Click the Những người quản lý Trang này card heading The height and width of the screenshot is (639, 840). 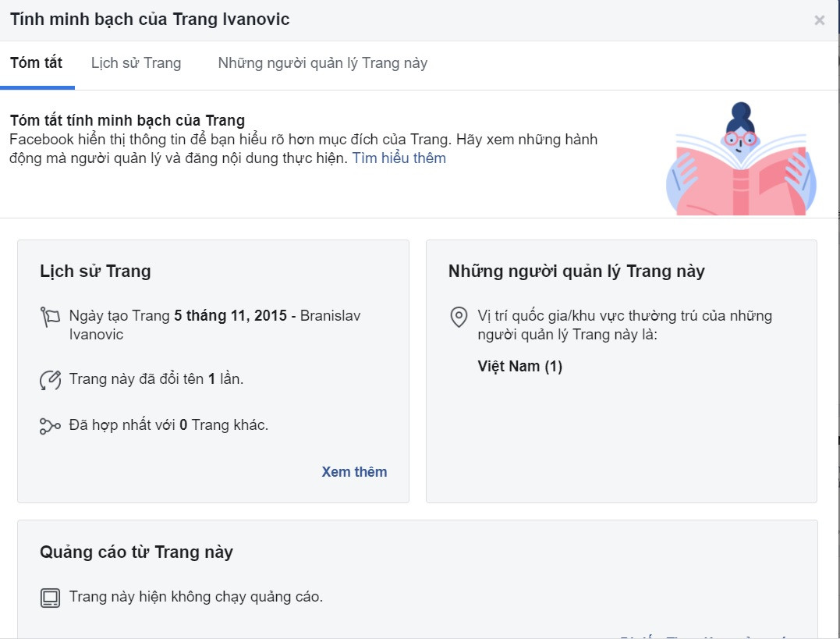(x=576, y=272)
